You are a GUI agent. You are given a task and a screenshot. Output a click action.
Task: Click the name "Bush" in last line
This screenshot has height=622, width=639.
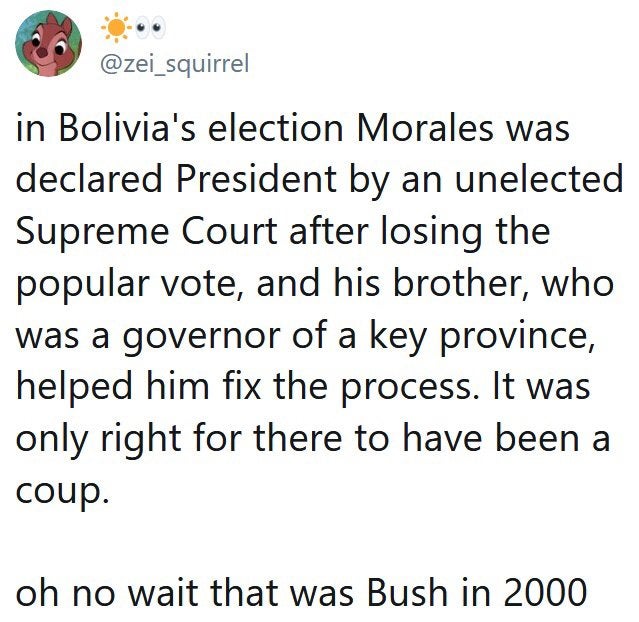pyautogui.click(x=407, y=591)
